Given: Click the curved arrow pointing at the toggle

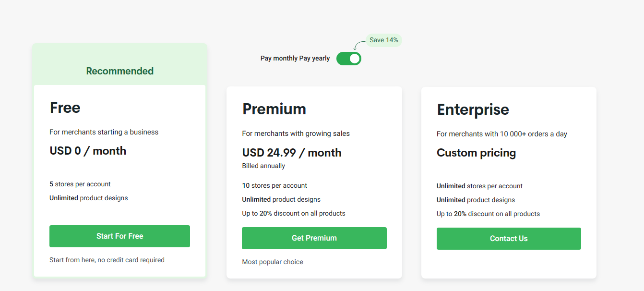Looking at the screenshot, I should 358,45.
